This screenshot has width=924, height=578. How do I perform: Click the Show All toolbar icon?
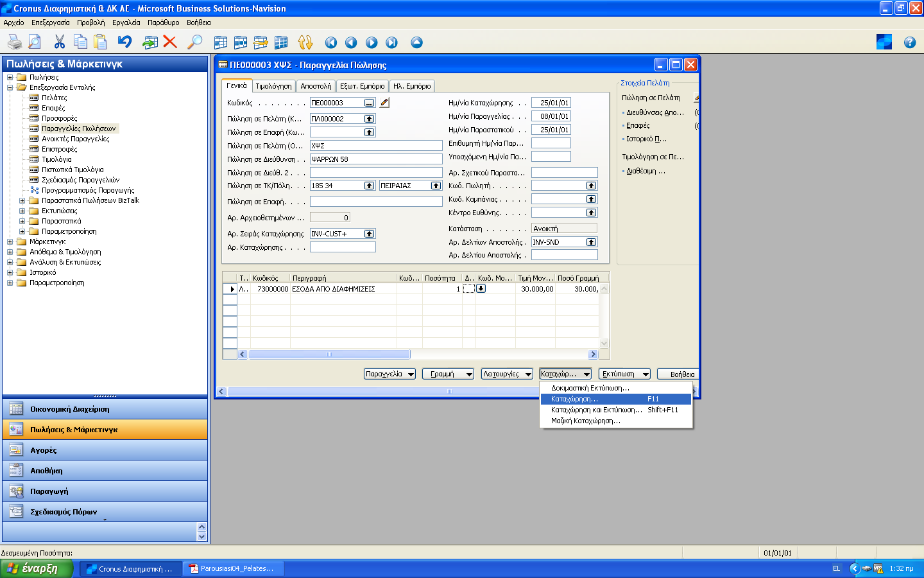(281, 42)
